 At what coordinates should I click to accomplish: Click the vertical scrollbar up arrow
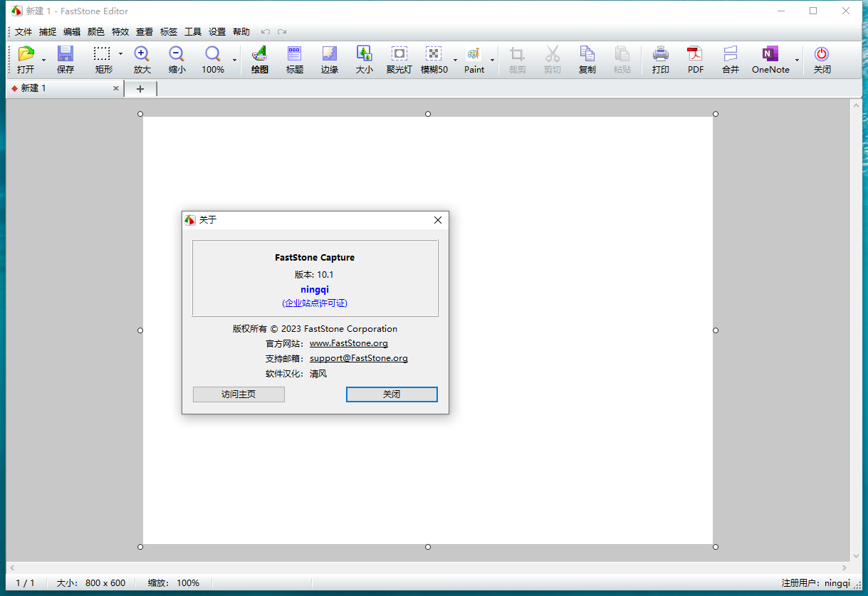[x=857, y=105]
